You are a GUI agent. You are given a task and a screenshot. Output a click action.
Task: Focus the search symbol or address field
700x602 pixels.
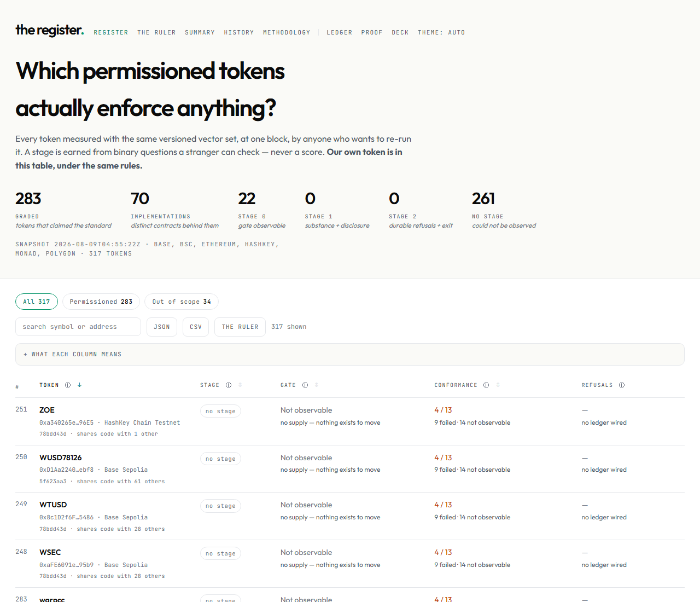click(x=78, y=327)
